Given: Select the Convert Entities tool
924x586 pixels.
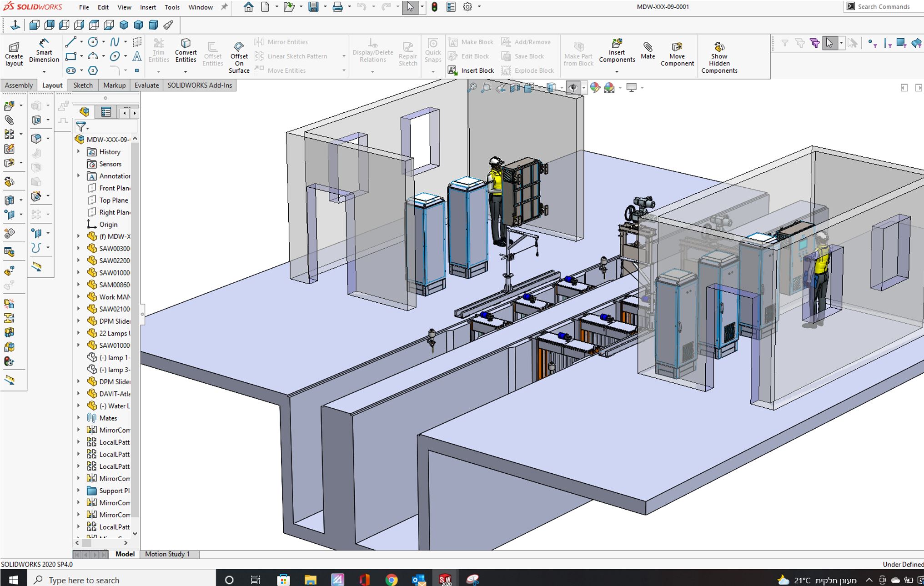Looking at the screenshot, I should point(186,50).
